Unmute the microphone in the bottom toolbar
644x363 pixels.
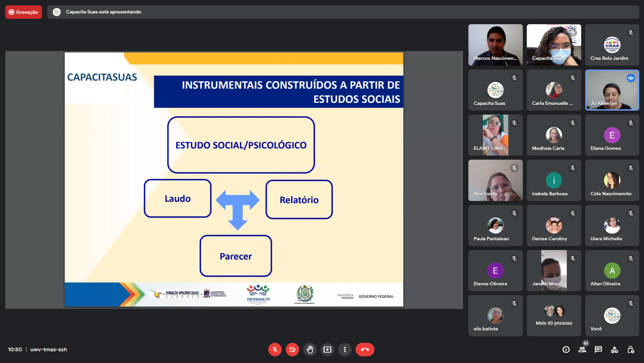click(275, 350)
